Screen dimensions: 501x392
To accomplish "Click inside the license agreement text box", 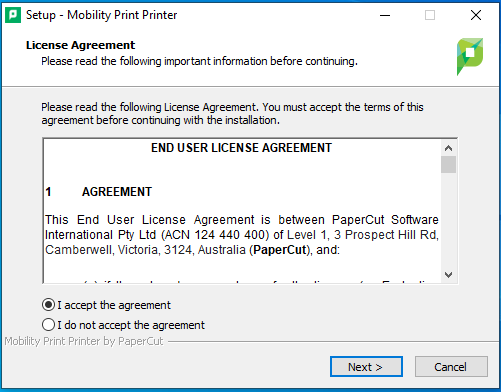I will [242, 211].
